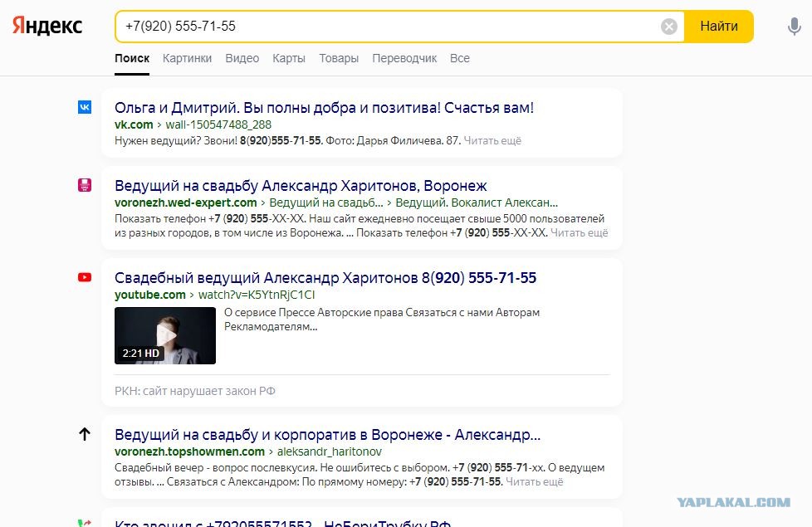Click the VK favicon of the first result
The height and width of the screenshot is (527, 812).
tap(85, 107)
